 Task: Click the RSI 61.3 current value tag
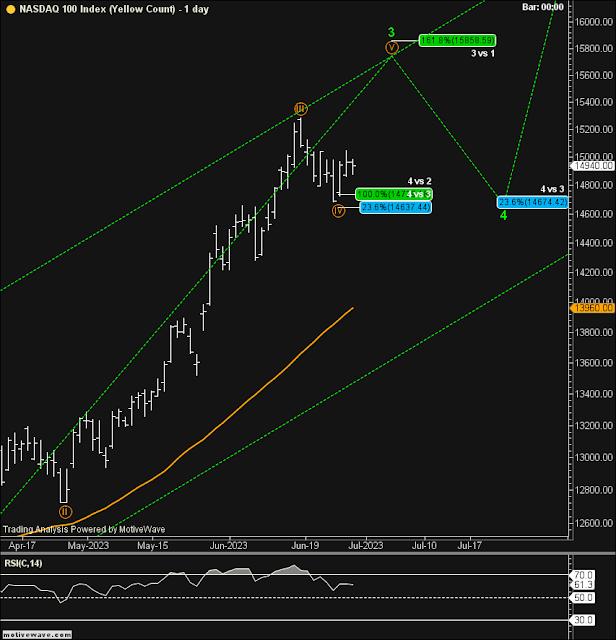click(x=583, y=584)
